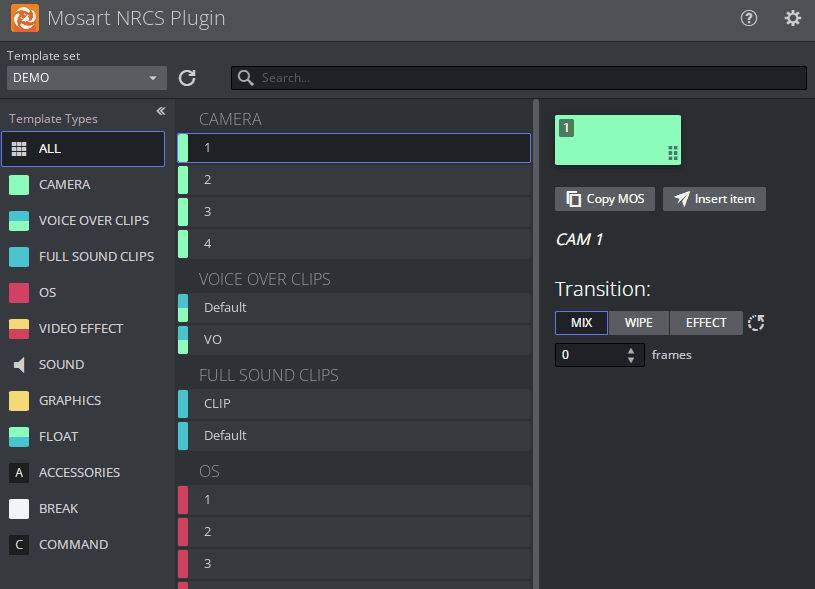Choose the MIX transition option
This screenshot has height=589, width=815.
[x=581, y=323]
